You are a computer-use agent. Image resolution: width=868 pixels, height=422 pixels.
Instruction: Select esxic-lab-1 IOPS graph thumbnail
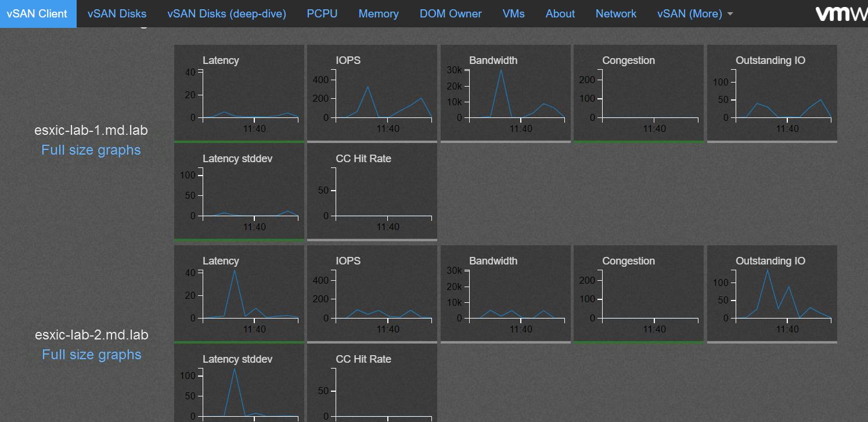coord(372,93)
